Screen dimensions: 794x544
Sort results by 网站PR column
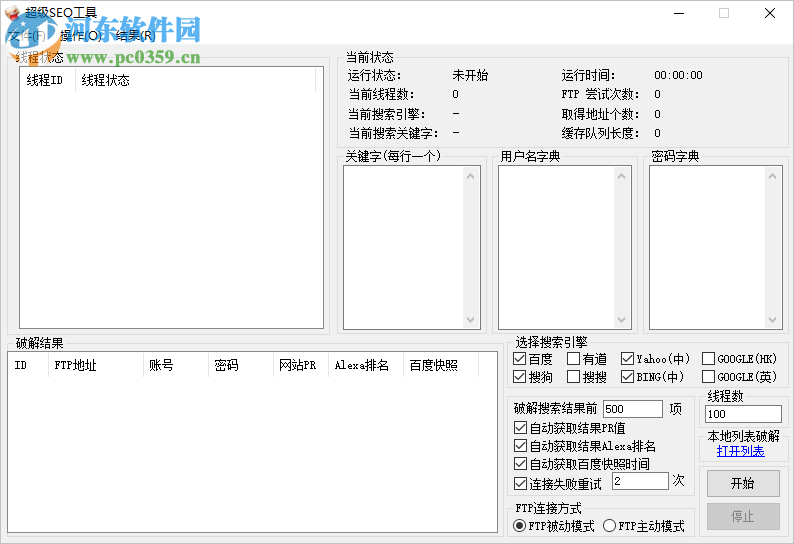pos(300,365)
